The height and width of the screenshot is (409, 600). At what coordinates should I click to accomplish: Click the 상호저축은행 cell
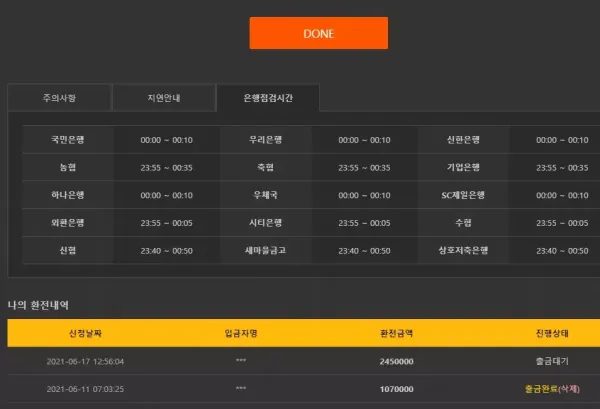pyautogui.click(x=463, y=250)
